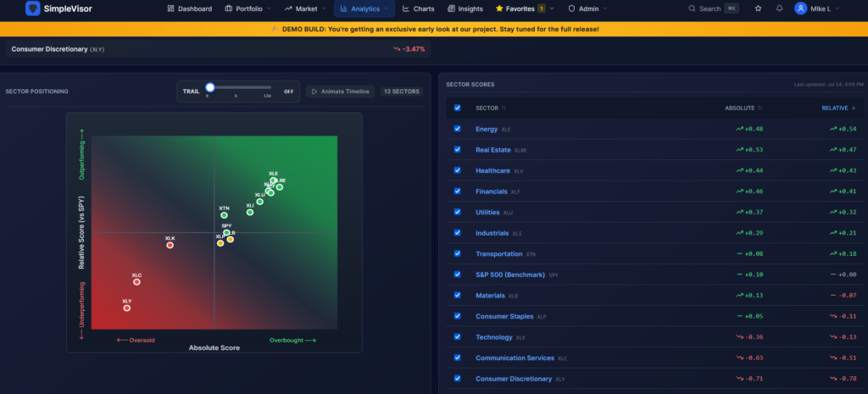Viewport: 868px width, 394px height.
Task: Expand the Mike L account chevron
Action: (837, 8)
